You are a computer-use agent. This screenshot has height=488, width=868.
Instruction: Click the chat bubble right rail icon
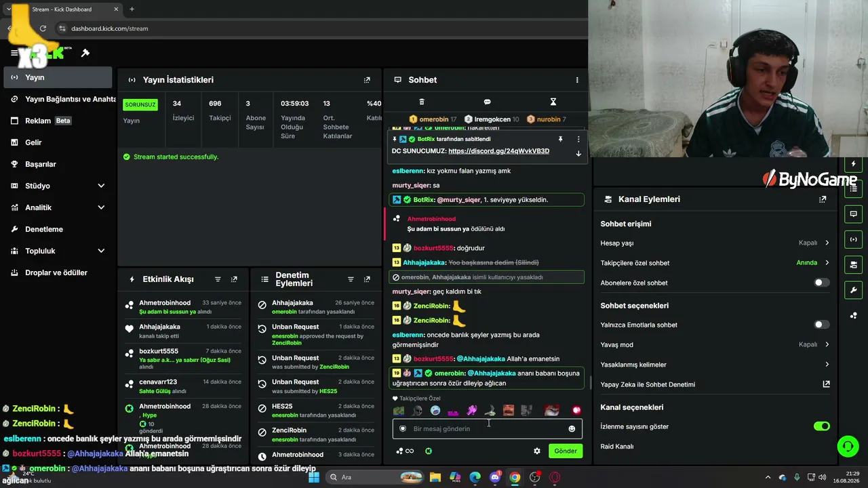click(853, 214)
